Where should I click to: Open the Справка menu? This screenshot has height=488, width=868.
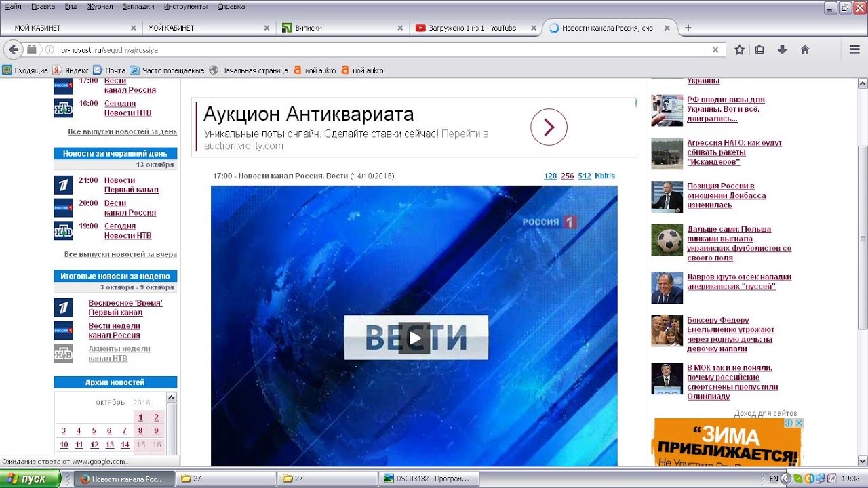pos(231,6)
